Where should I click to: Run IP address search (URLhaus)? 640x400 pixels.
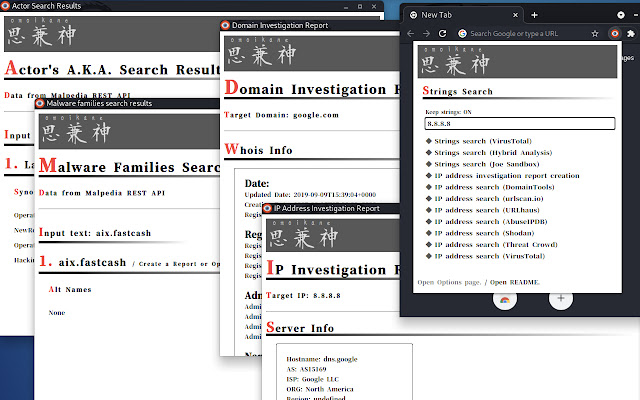(x=487, y=210)
